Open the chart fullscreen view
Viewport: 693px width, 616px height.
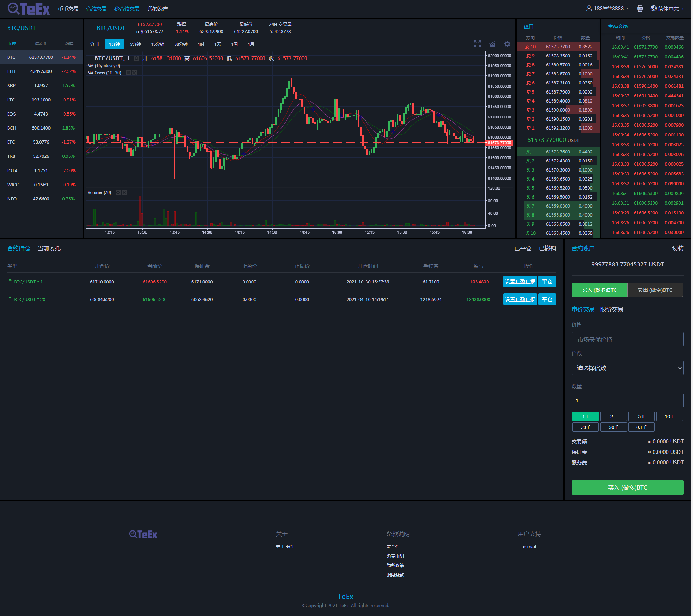[x=477, y=44]
